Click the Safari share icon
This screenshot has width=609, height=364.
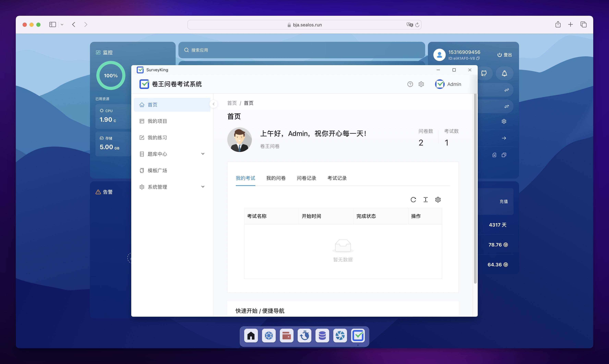558,24
